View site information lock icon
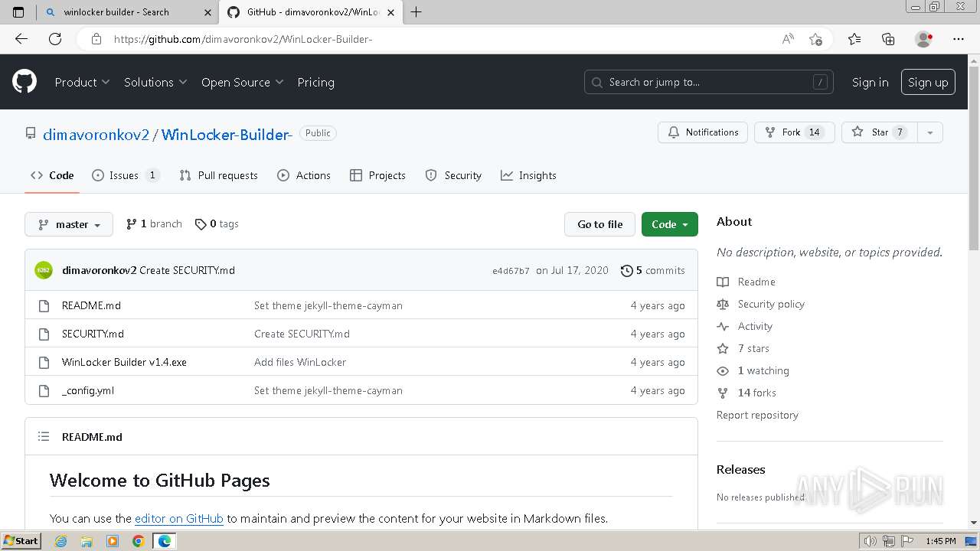 click(96, 39)
